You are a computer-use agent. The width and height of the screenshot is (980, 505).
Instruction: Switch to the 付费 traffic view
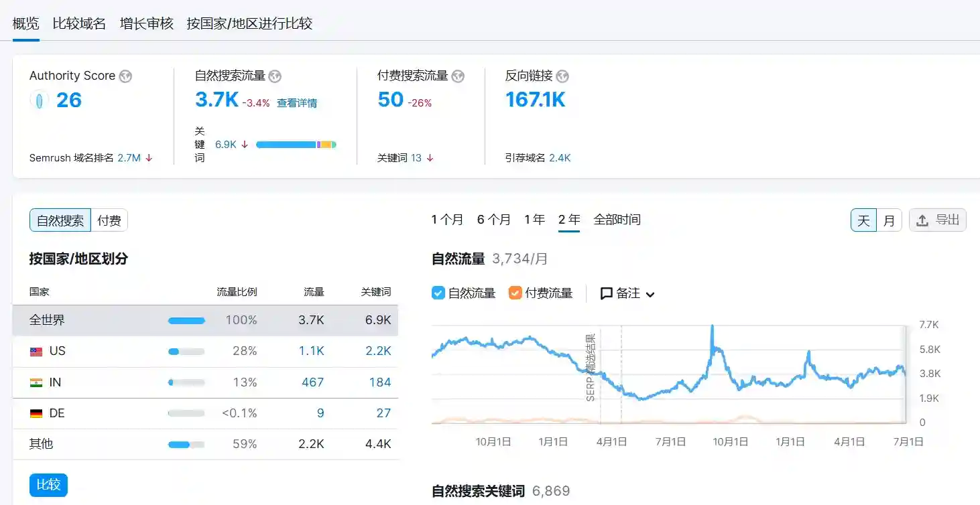(x=109, y=220)
